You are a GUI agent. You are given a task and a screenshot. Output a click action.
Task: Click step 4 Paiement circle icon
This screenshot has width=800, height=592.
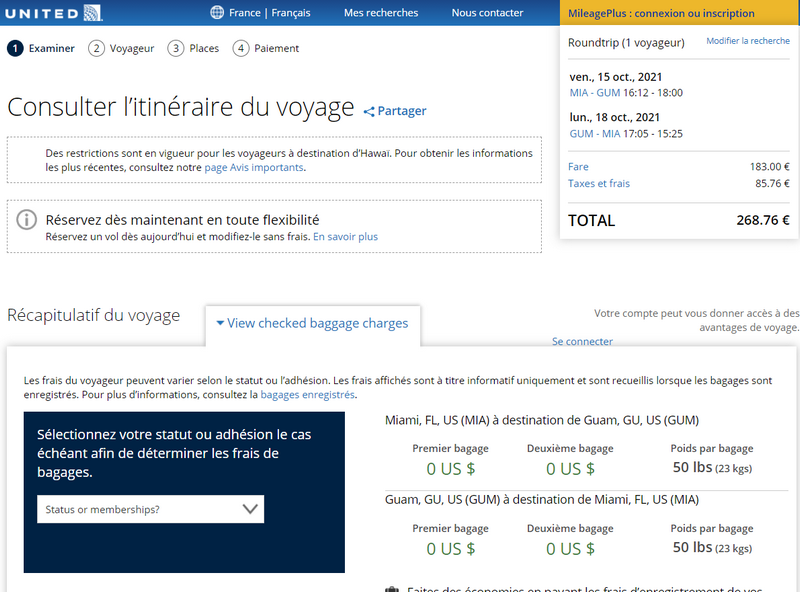[x=241, y=48]
